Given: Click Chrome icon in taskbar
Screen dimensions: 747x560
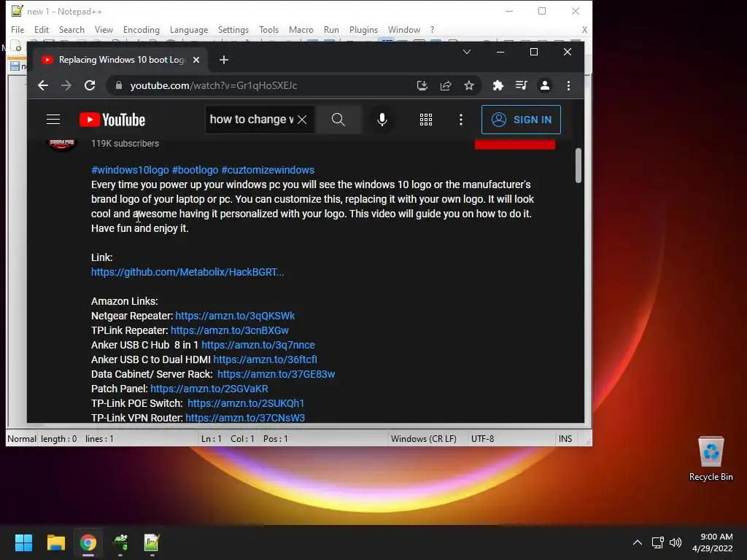Looking at the screenshot, I should tap(88, 542).
